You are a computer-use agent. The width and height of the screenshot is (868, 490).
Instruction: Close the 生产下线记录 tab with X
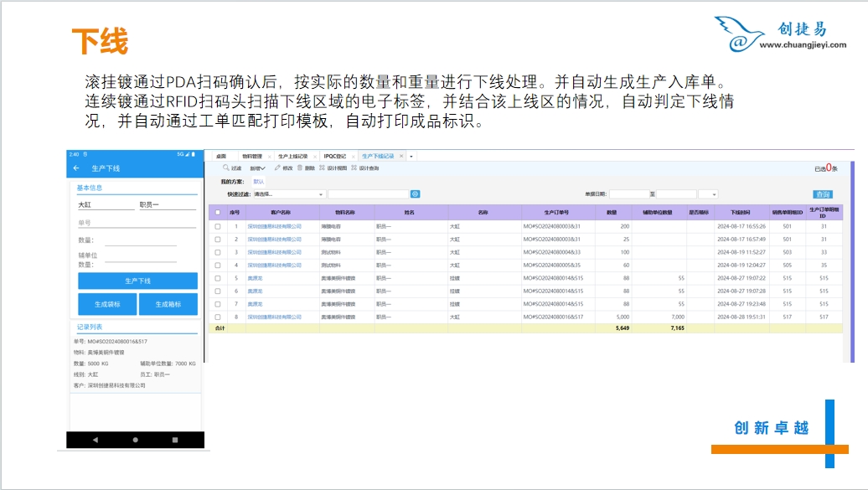click(x=400, y=156)
